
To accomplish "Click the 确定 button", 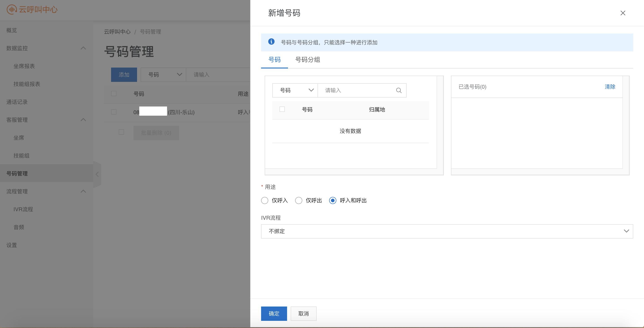I will click(274, 314).
